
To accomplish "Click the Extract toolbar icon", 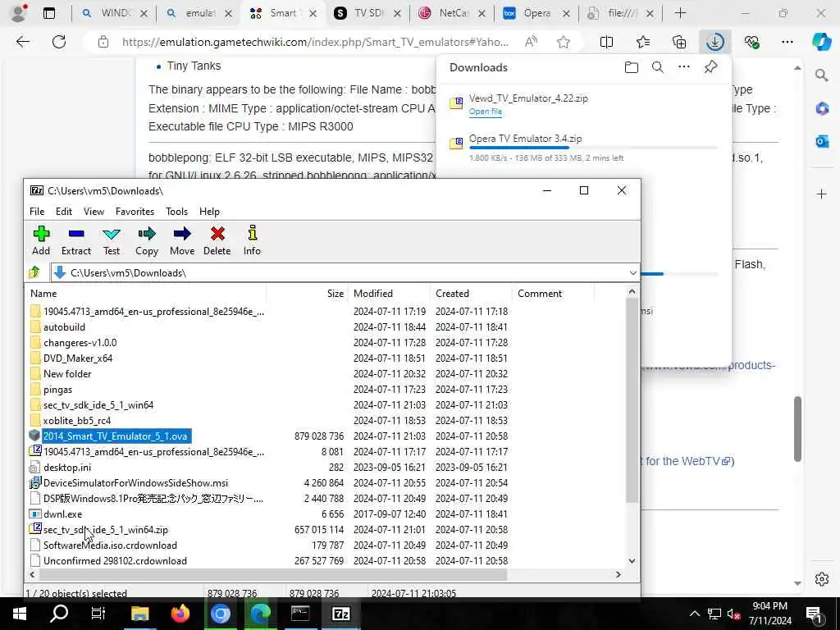I will tap(76, 240).
